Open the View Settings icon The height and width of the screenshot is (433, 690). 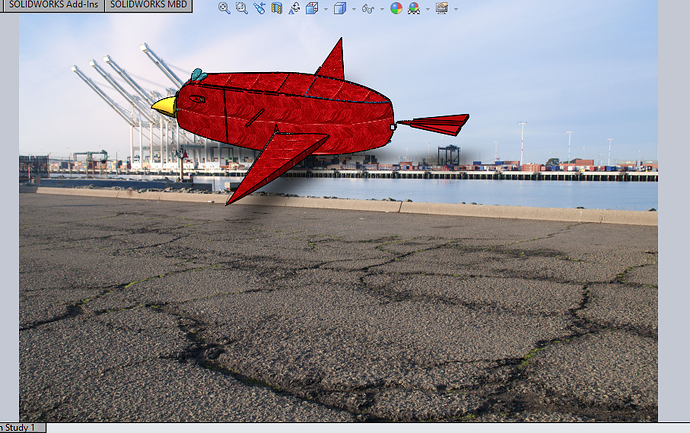coord(441,8)
